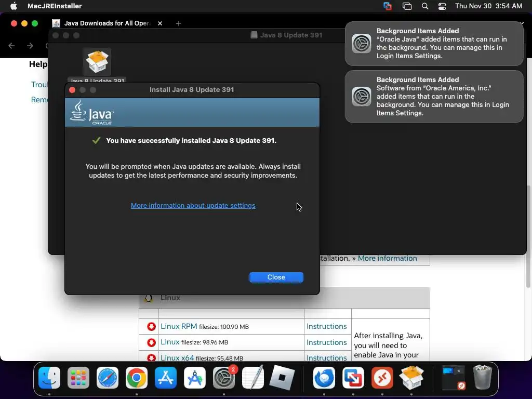Go forward in the browser
The width and height of the screenshot is (532, 399).
coord(30,46)
